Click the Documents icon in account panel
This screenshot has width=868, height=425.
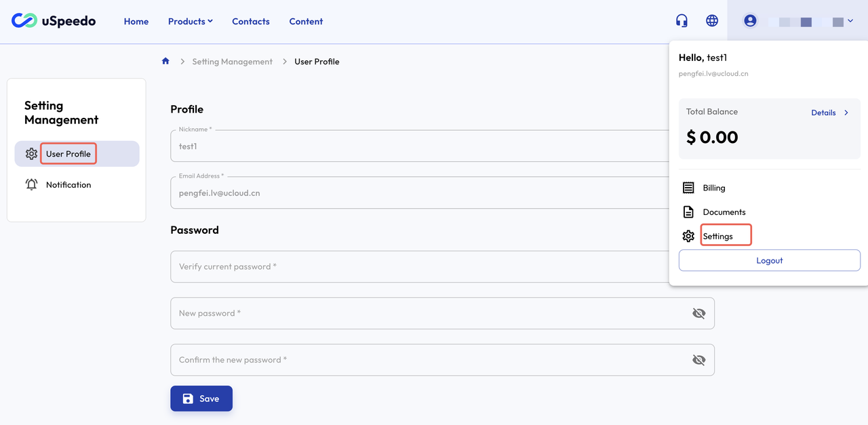(x=688, y=211)
